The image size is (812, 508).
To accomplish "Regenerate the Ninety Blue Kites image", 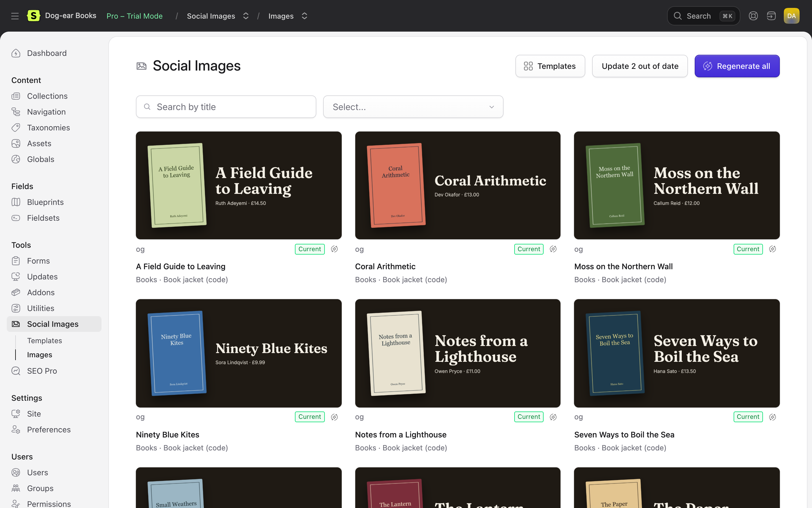I will point(335,417).
